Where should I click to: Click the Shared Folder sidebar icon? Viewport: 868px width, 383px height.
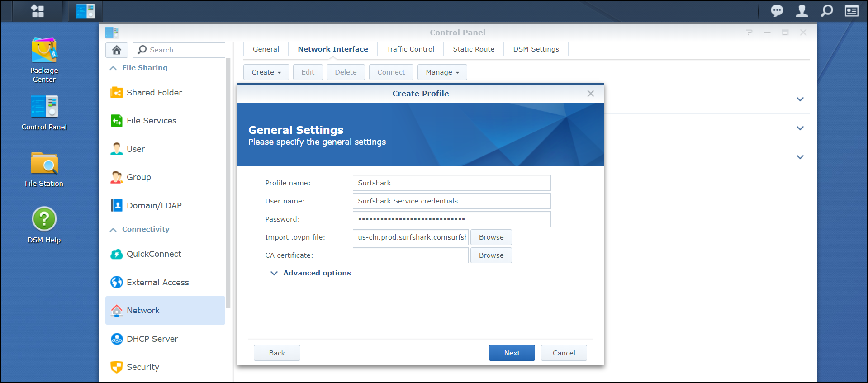point(117,92)
